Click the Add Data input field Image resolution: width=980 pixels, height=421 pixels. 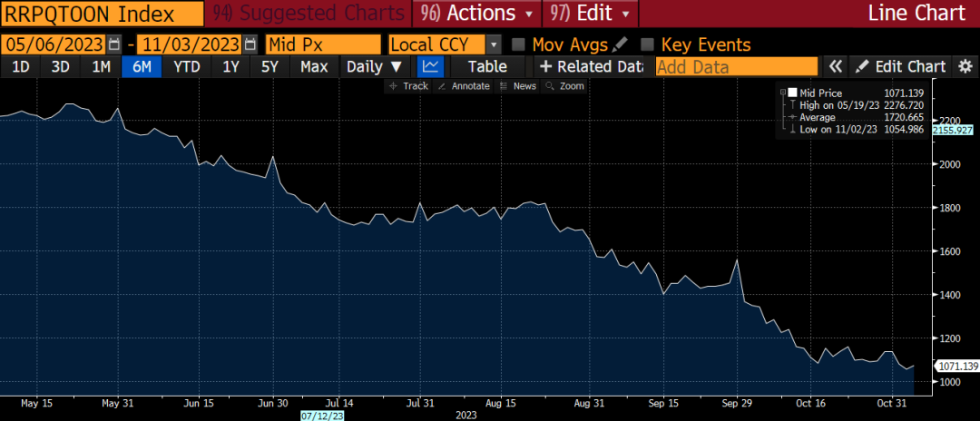tap(735, 66)
